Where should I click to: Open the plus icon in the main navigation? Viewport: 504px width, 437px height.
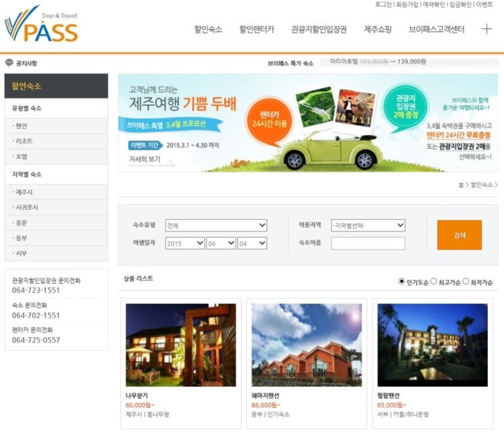[x=486, y=29]
